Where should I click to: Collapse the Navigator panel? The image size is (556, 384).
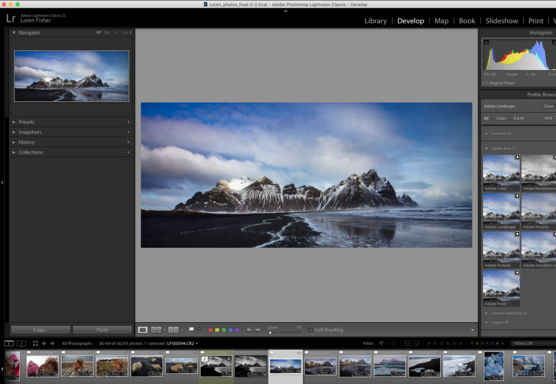[13, 33]
